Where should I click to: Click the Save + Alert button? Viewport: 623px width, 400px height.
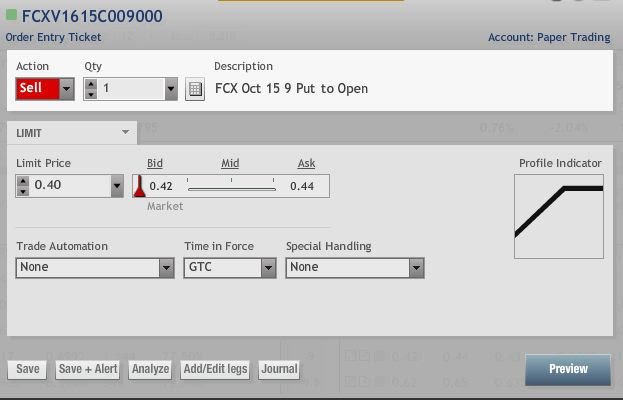click(x=88, y=369)
